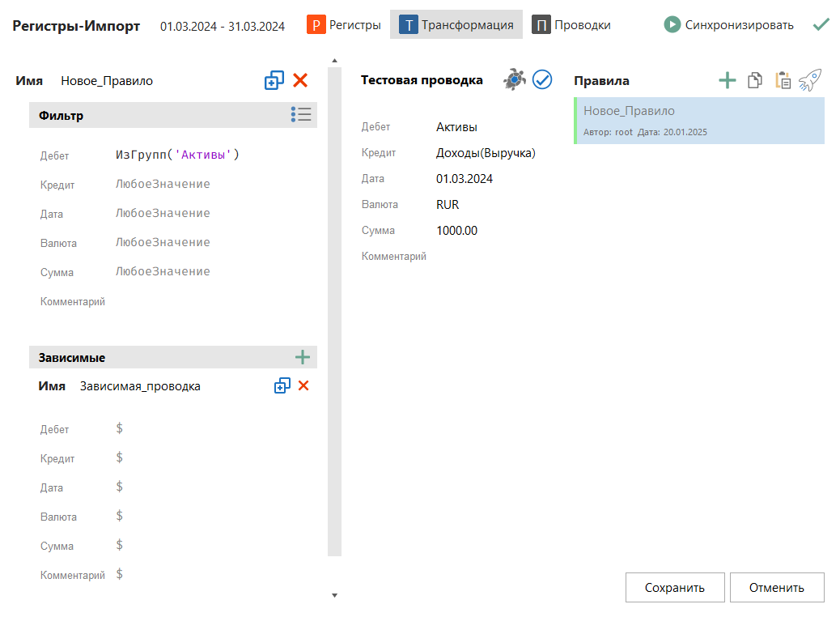Switch to the Регистры tab
This screenshot has height=617, width=840.
[x=344, y=25]
